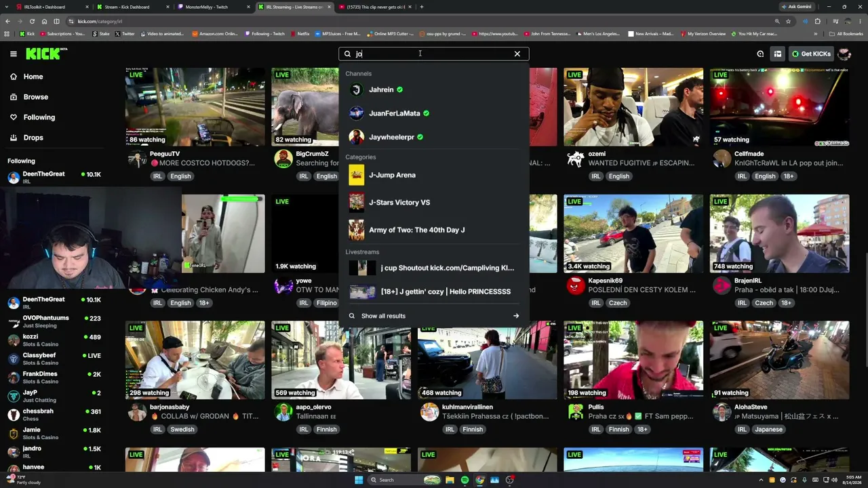Click Pullis channel avatar
Image resolution: width=868 pixels, height=488 pixels.
click(576, 412)
